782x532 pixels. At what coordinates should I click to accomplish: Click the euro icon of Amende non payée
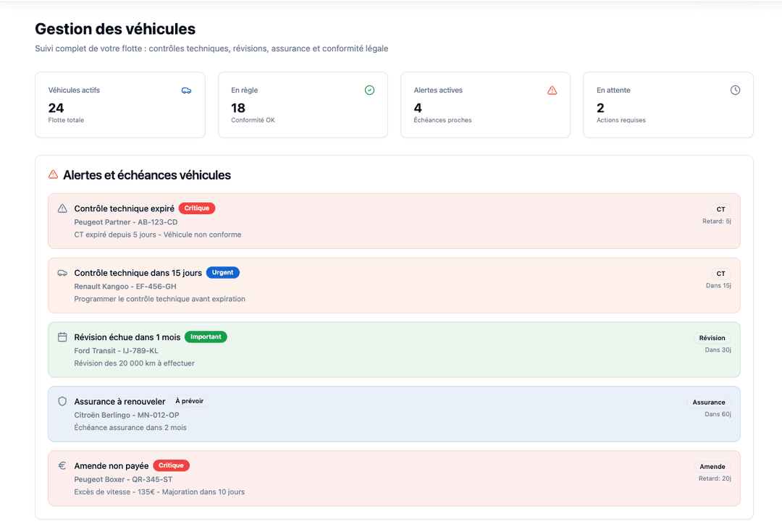[x=62, y=466]
